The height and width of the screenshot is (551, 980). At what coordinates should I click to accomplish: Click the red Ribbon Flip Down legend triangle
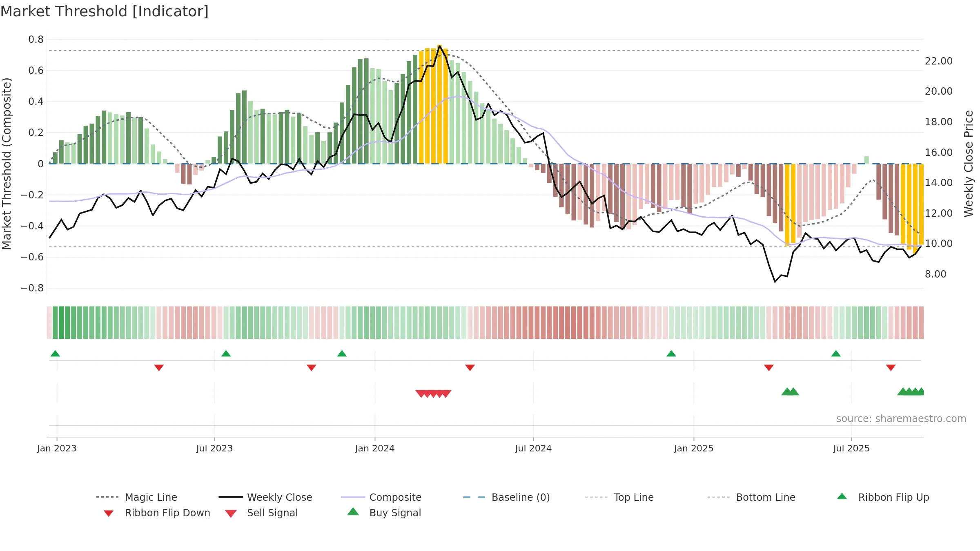108,513
